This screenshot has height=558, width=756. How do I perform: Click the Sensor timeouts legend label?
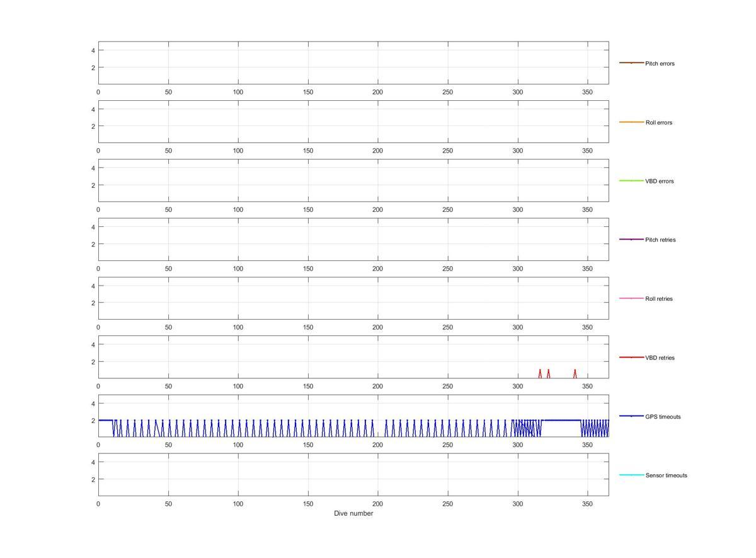(666, 475)
